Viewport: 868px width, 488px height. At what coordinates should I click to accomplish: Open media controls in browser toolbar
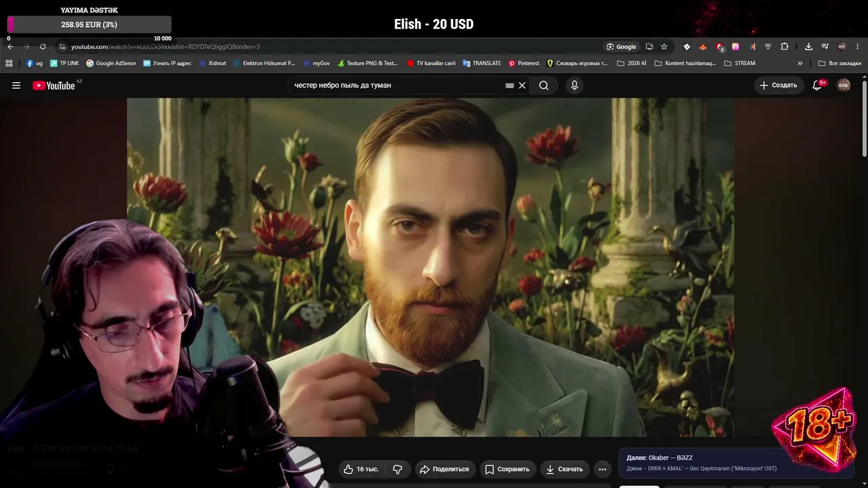(825, 47)
